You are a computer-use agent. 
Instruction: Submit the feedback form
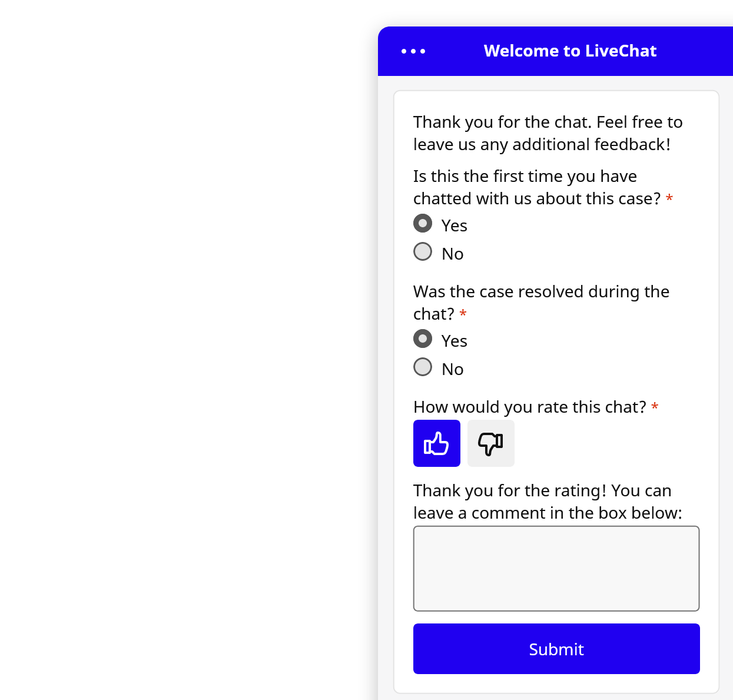pos(556,649)
